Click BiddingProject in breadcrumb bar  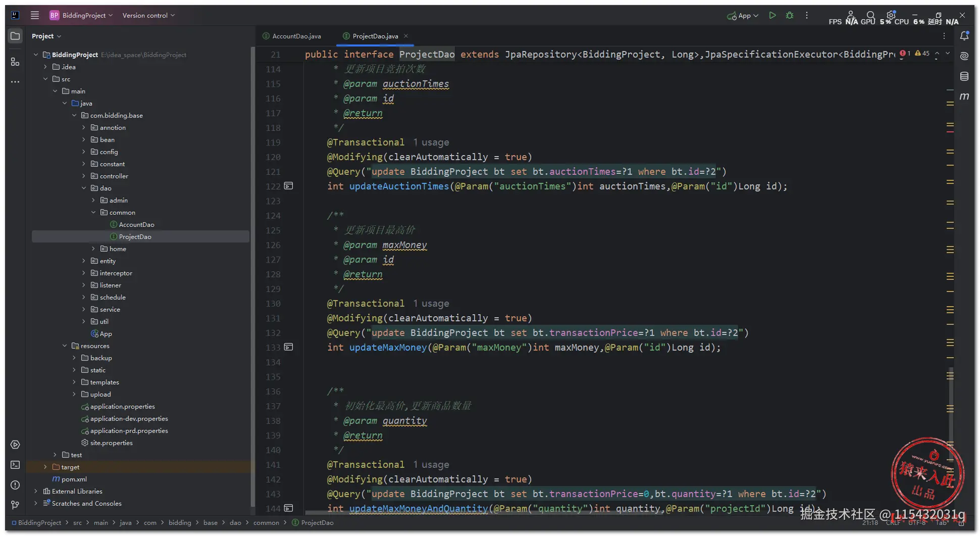tap(39, 522)
